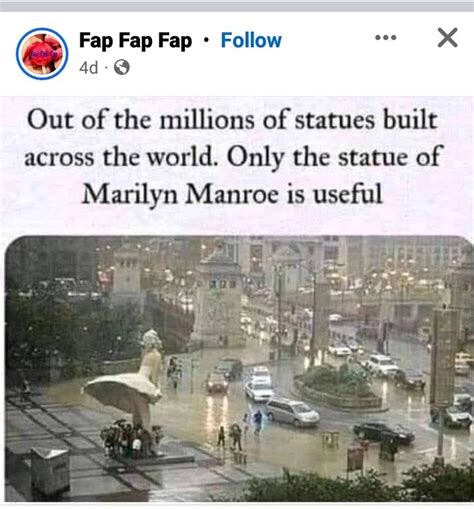Viewport: 474px width, 509px height.
Task: Click the white taxi in the photo
Action: click(x=259, y=389)
